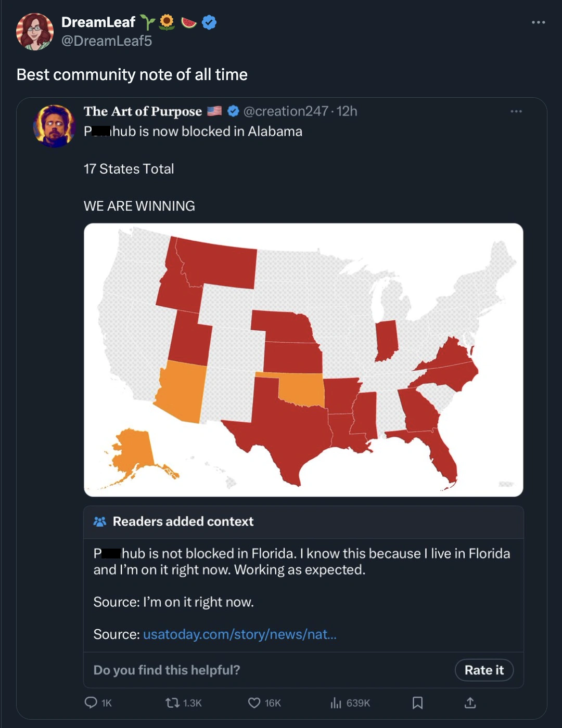The height and width of the screenshot is (728, 562).
Task: Click the share upload icon
Action: [470, 703]
